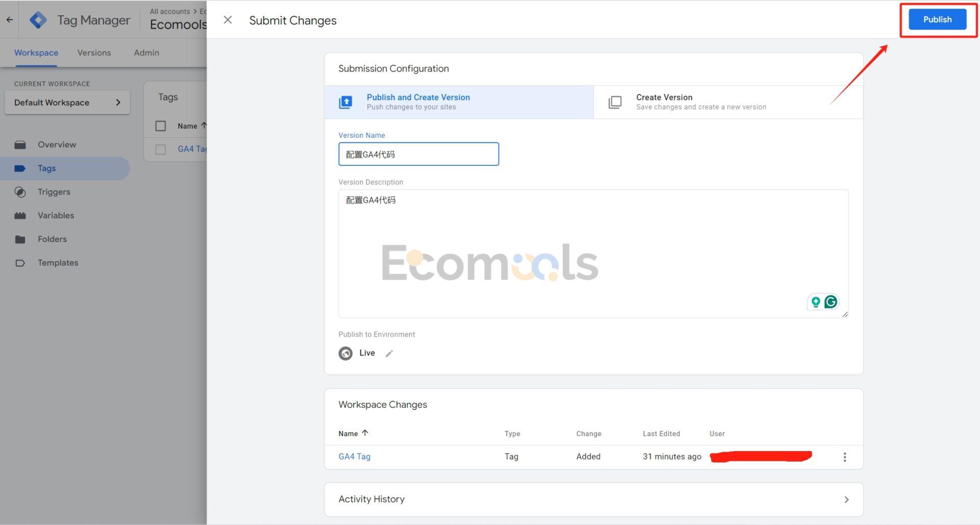Open the Admin tab
The width and height of the screenshot is (980, 525).
pyautogui.click(x=146, y=53)
